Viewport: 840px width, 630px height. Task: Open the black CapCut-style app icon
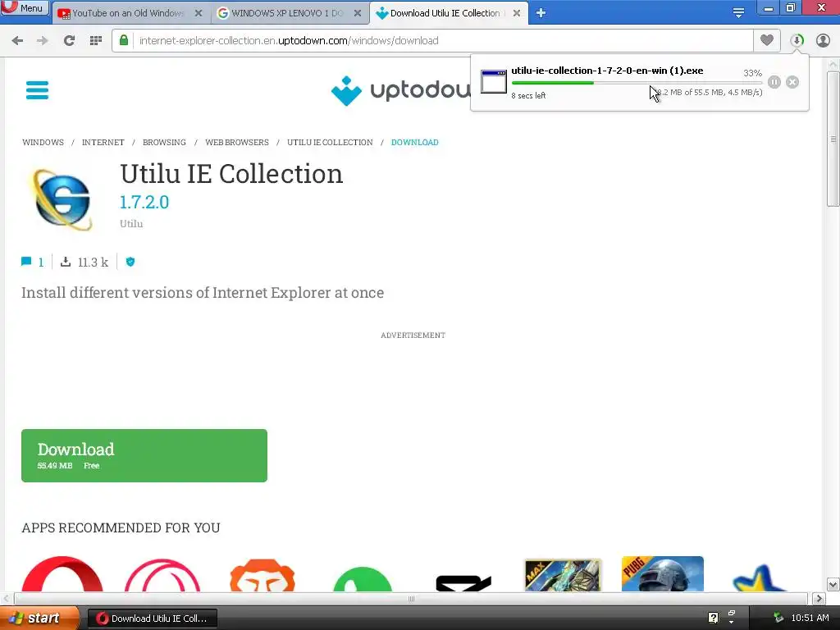(x=463, y=583)
